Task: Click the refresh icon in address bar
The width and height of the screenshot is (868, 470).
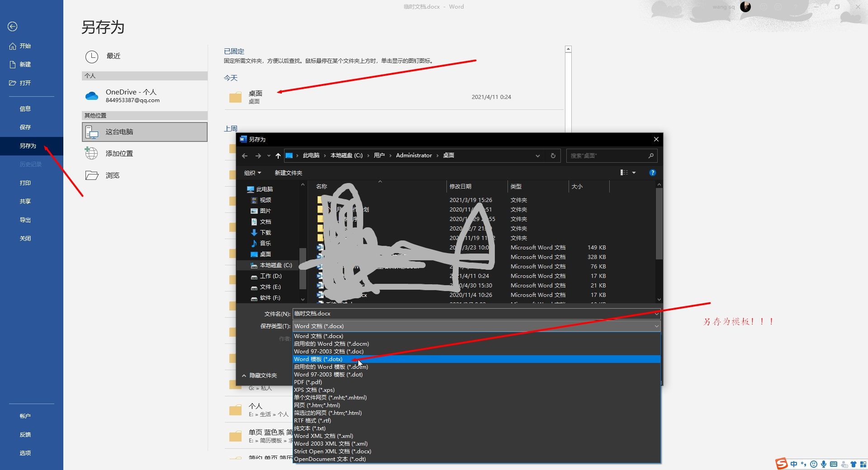Action: tap(553, 156)
